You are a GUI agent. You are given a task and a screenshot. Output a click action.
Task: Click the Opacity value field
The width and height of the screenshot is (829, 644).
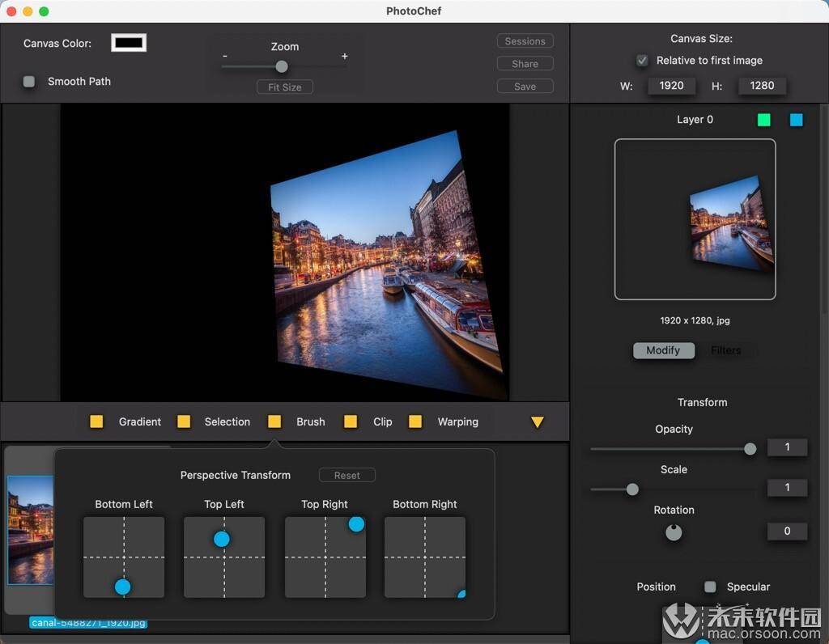click(x=787, y=447)
